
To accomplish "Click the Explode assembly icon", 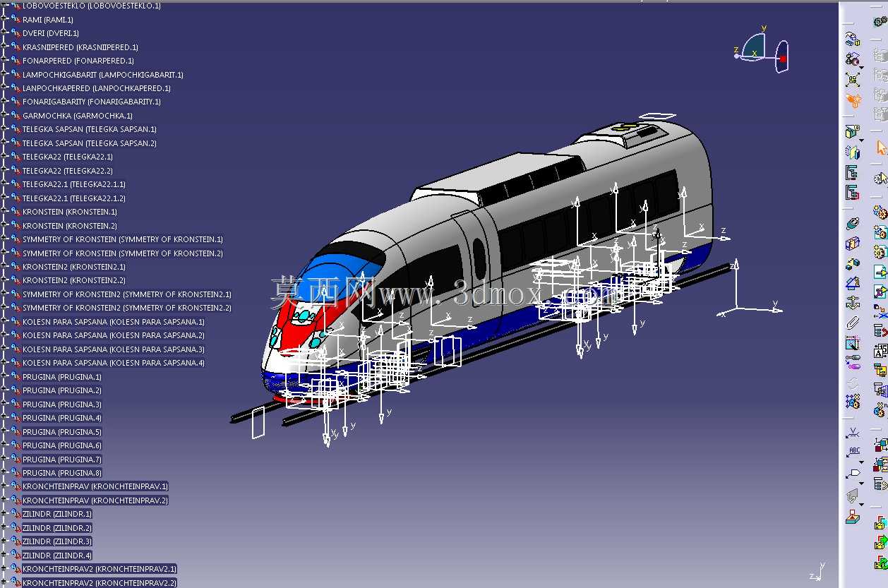I will 853,79.
